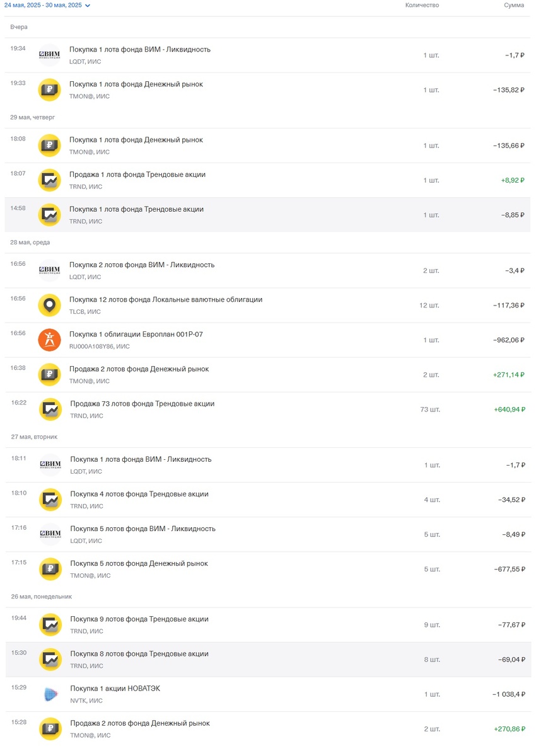Click the quantity 9 шт.
This screenshot has height=756, width=558.
pyautogui.click(x=432, y=625)
